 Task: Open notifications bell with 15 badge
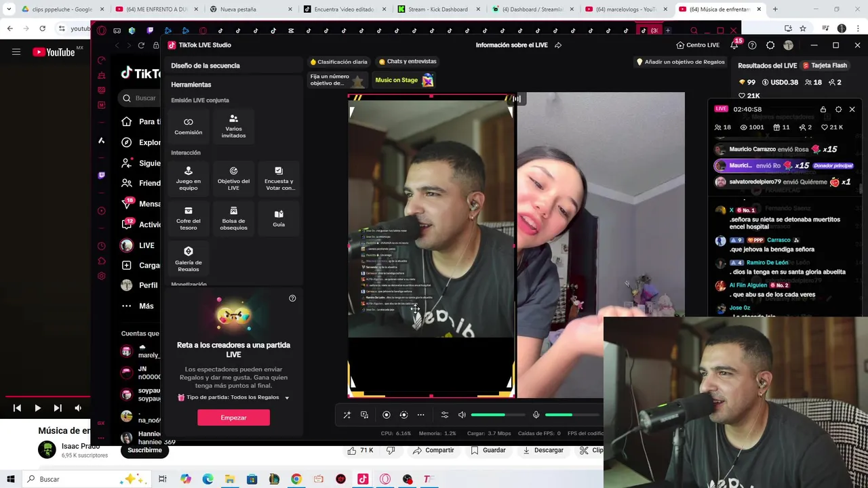point(734,45)
